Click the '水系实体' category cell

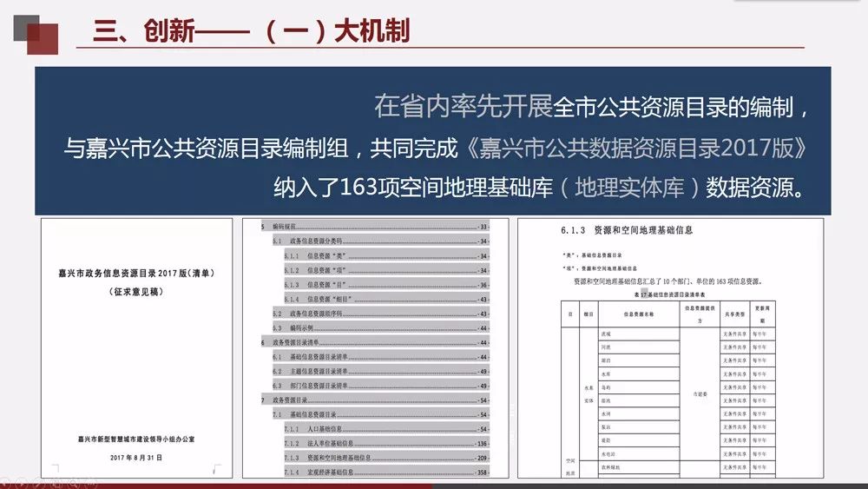click(x=589, y=393)
